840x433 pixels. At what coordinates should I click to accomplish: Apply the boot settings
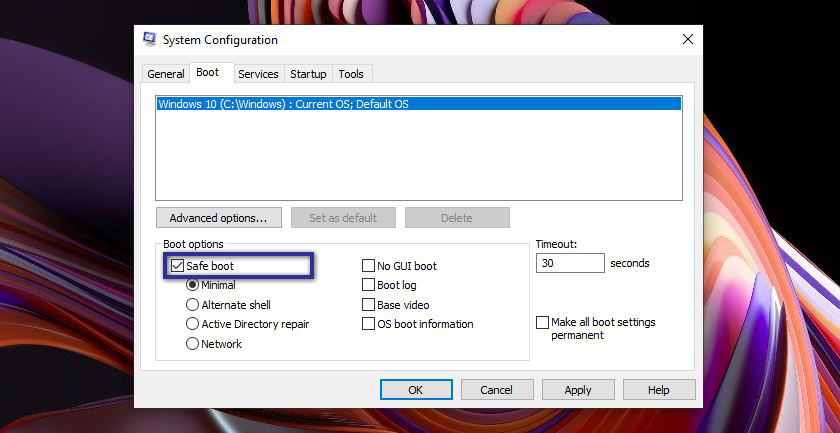(x=578, y=390)
